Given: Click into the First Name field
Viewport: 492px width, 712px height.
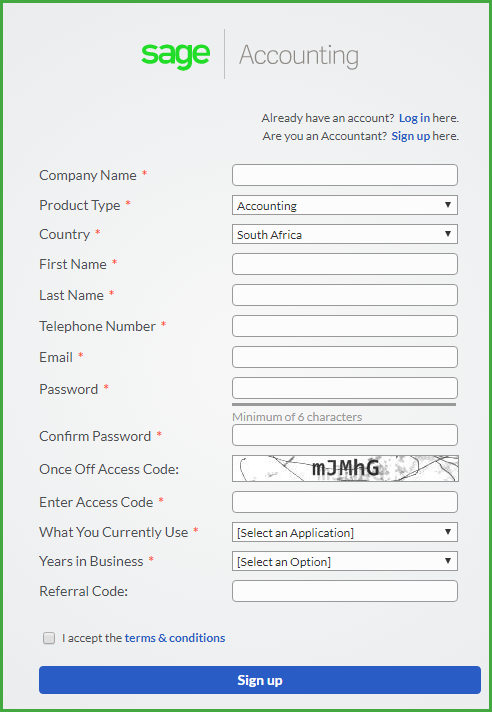Looking at the screenshot, I should pyautogui.click(x=345, y=264).
